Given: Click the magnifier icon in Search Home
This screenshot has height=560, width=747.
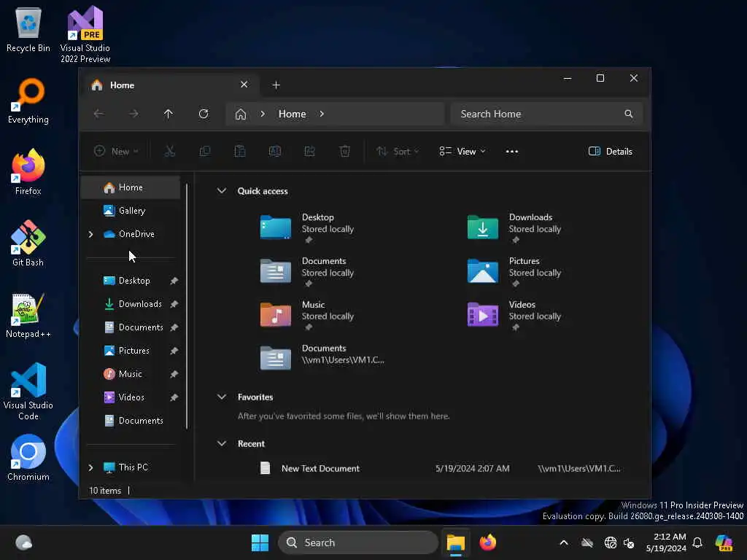Looking at the screenshot, I should (629, 114).
